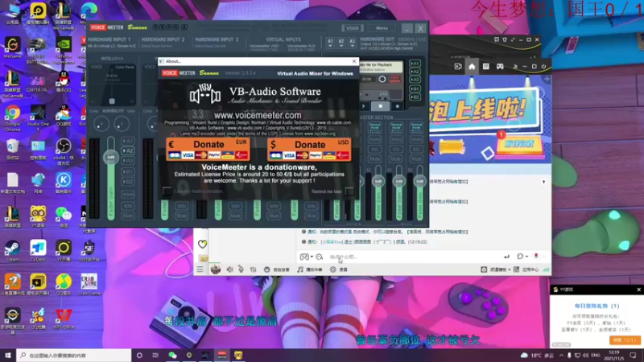Check the 'I already made a donation' box
Viewport: 644px width, 362px height.
point(167,191)
